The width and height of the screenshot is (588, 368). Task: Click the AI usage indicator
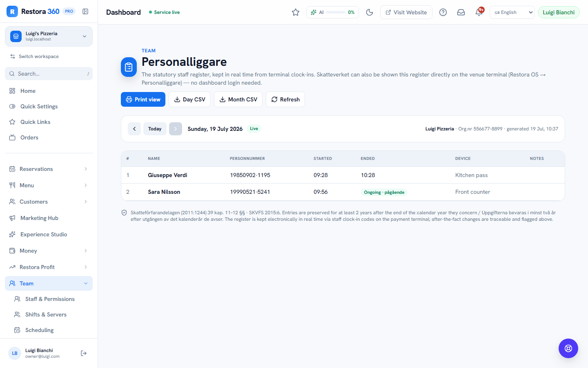332,12
